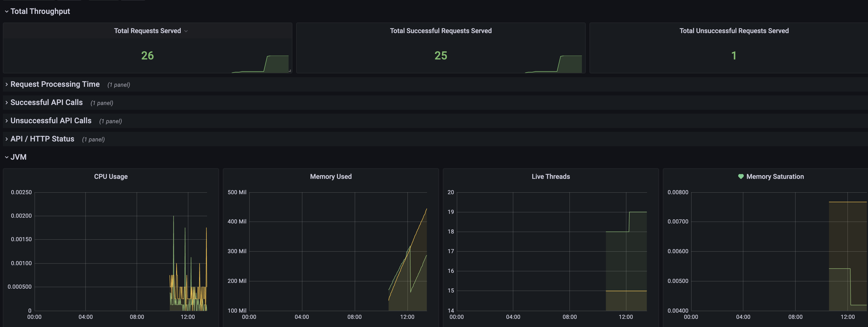Click the value 25 in Successful Requests panel

point(440,56)
